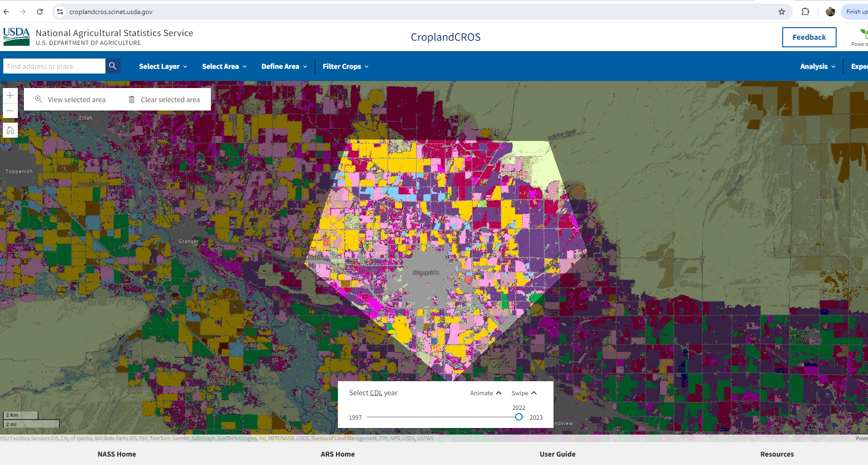Click the address bar URL
The height and width of the screenshot is (465, 868).
click(x=111, y=12)
